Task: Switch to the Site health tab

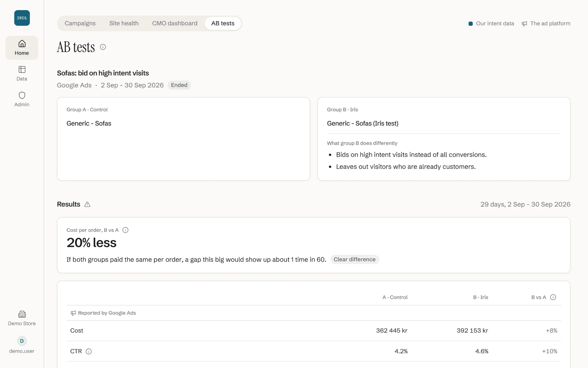Action: click(124, 23)
